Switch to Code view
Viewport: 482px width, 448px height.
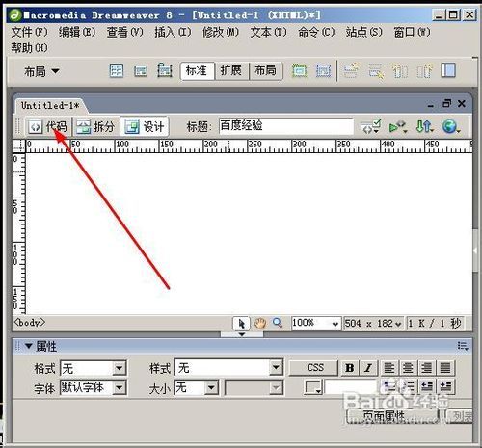click(47, 126)
